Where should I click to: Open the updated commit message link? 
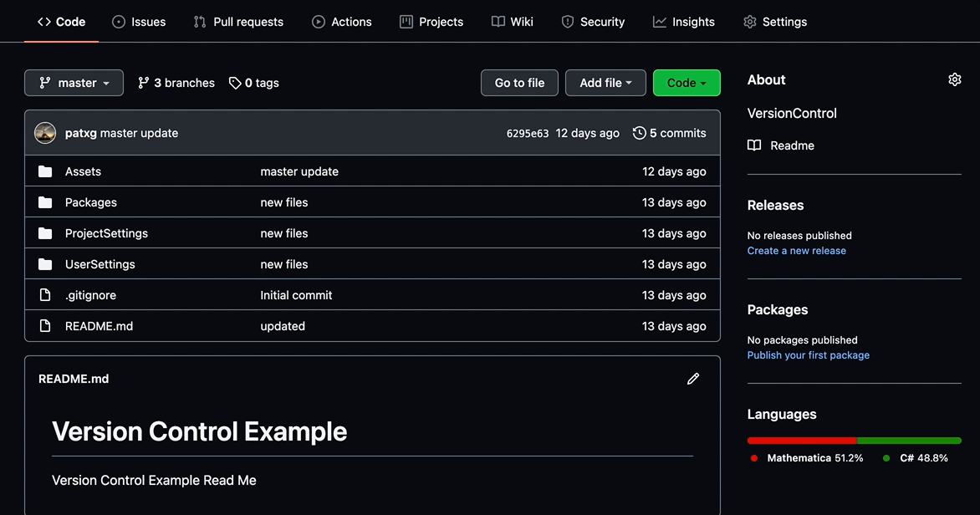pos(283,326)
